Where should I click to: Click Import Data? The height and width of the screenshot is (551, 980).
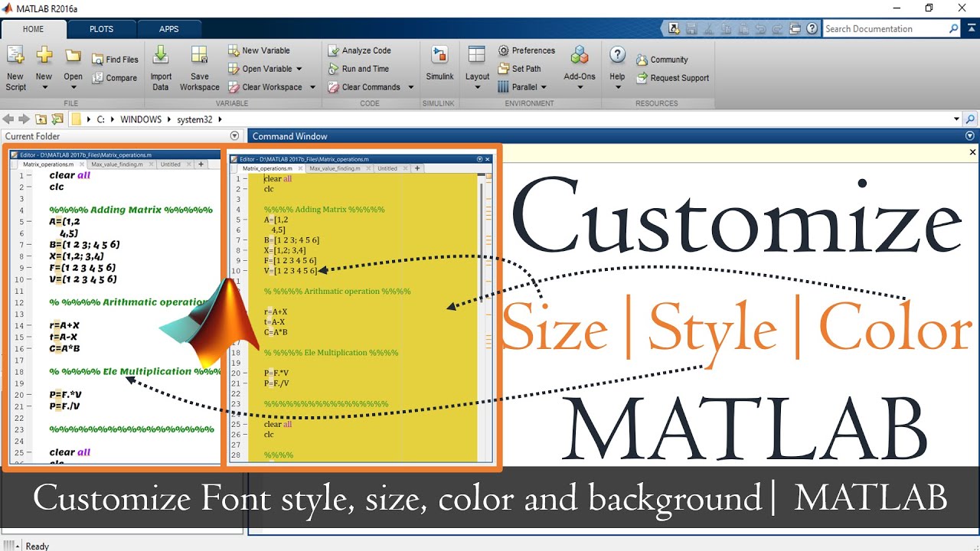(161, 67)
